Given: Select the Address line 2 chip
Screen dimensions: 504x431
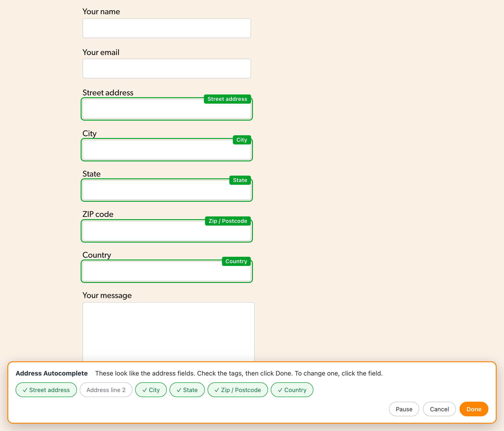Looking at the screenshot, I should [106, 390].
